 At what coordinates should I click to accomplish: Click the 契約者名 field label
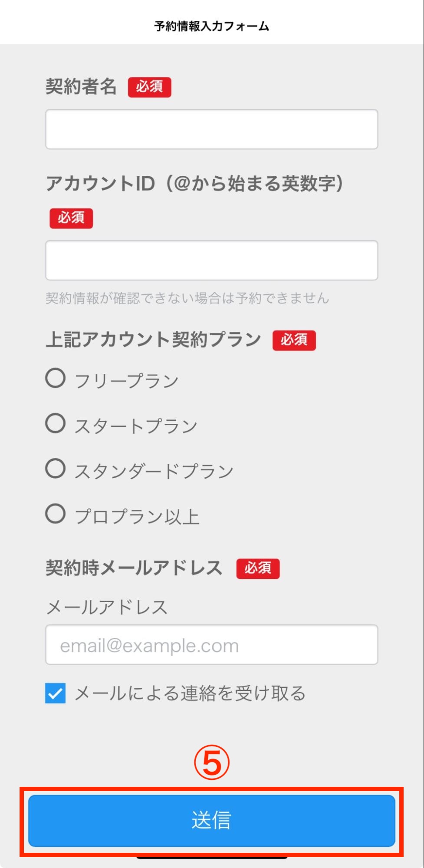click(x=81, y=87)
